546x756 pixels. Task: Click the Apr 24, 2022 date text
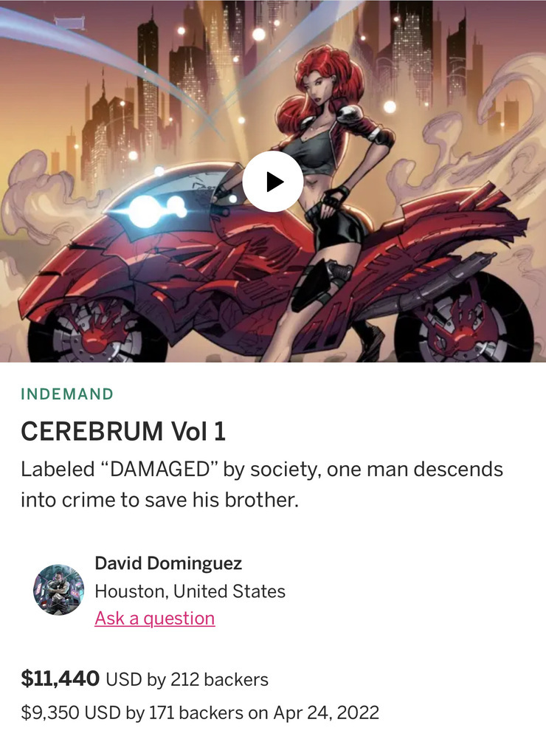pos(326,712)
